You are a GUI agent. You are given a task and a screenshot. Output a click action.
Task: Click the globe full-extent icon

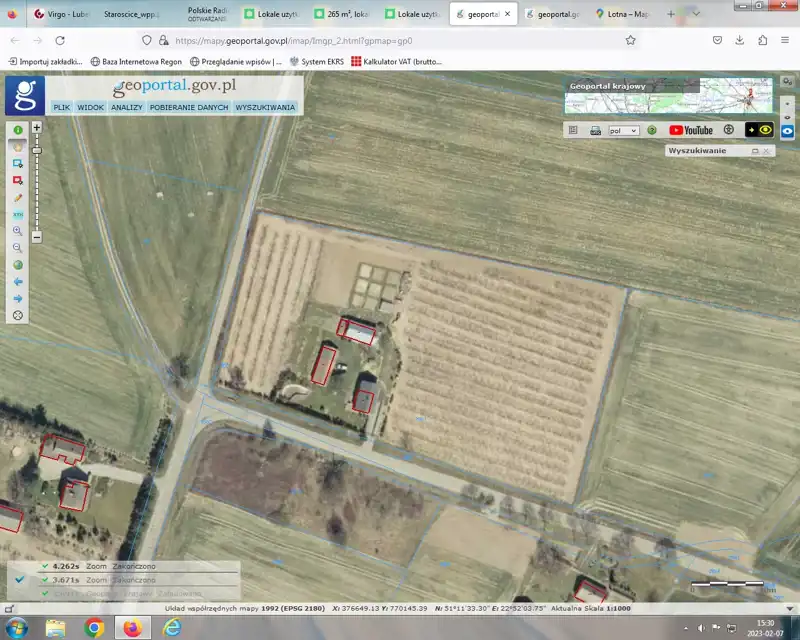(x=18, y=265)
